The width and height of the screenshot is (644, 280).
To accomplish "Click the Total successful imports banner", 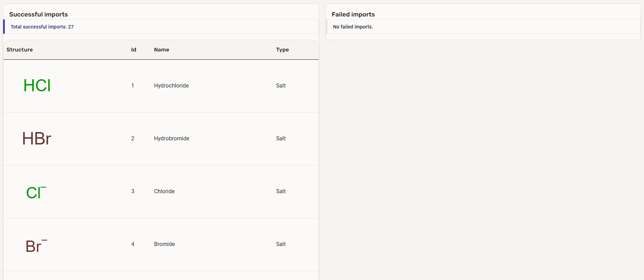I will coord(42,27).
